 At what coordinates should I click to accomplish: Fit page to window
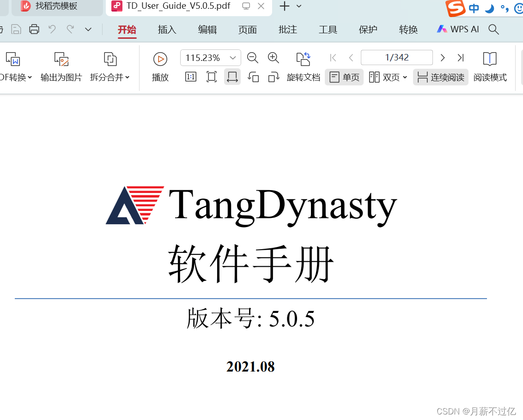click(212, 77)
